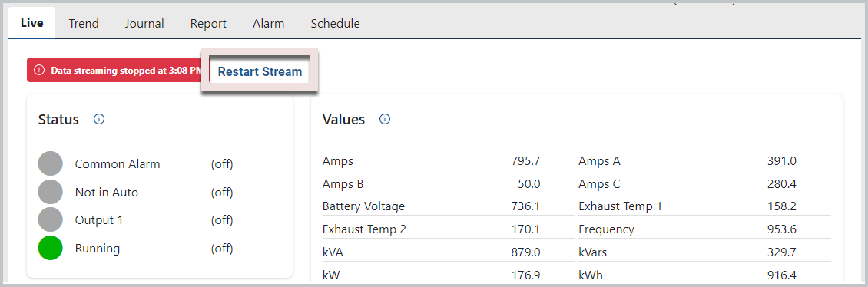This screenshot has height=287, width=868.
Task: Click the green Running status indicator
Action: coord(51,249)
